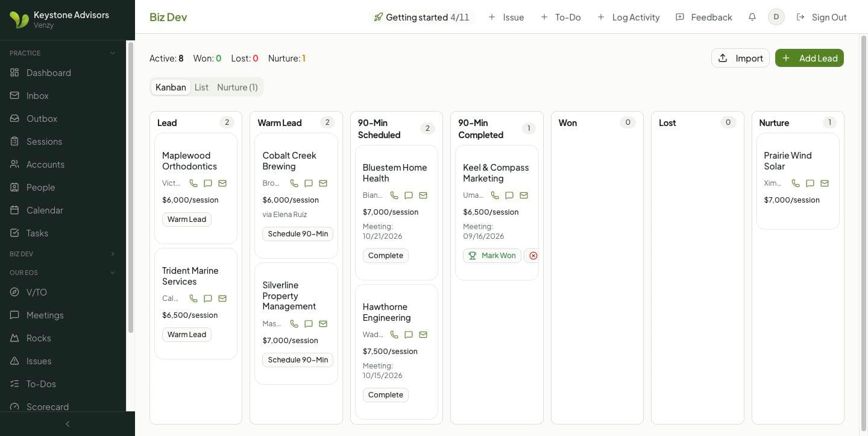The width and height of the screenshot is (868, 436).
Task: Click email icon on Silverline Property Management card
Action: tap(323, 324)
